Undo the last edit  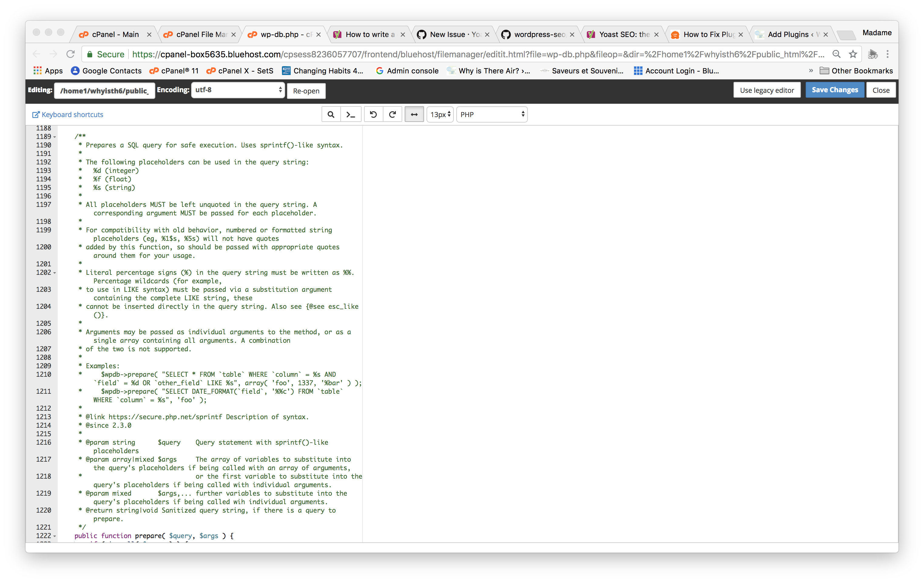coord(373,114)
